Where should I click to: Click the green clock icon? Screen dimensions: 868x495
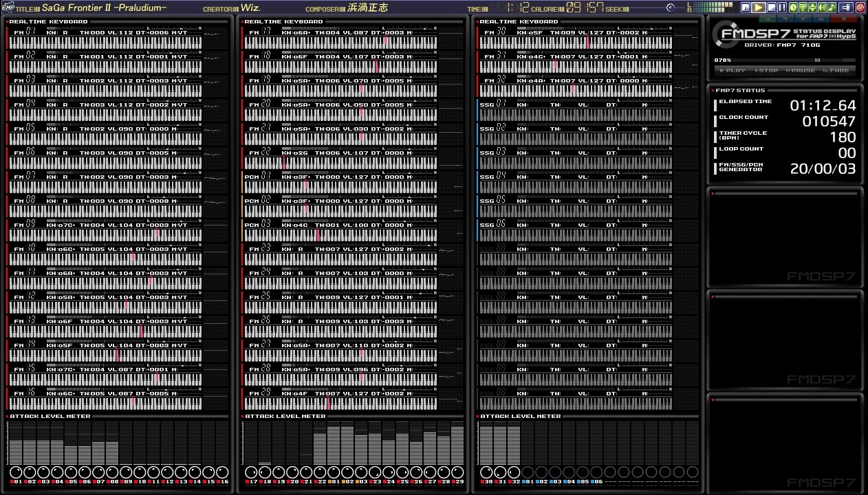tap(793, 8)
